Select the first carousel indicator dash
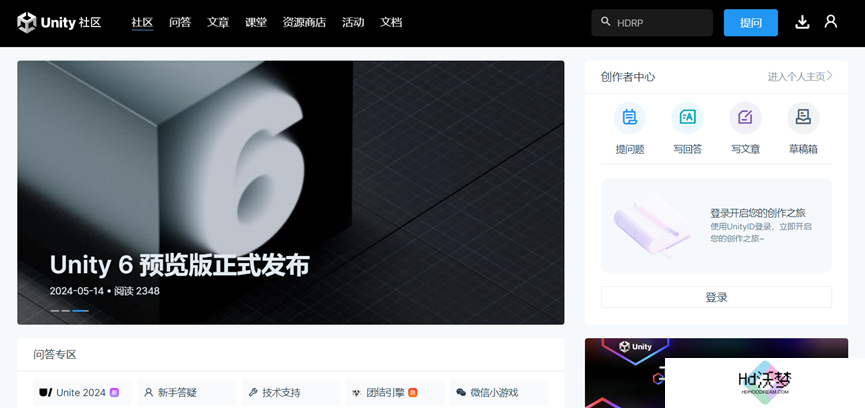865x408 pixels. coord(55,311)
